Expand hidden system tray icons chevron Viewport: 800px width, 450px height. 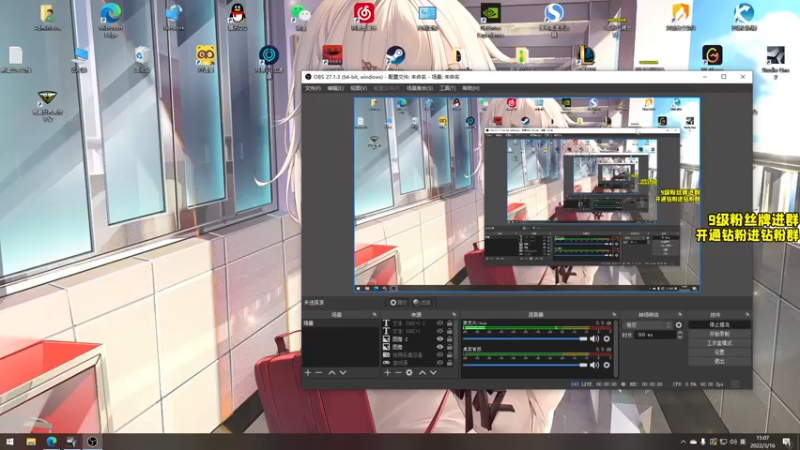(683, 442)
